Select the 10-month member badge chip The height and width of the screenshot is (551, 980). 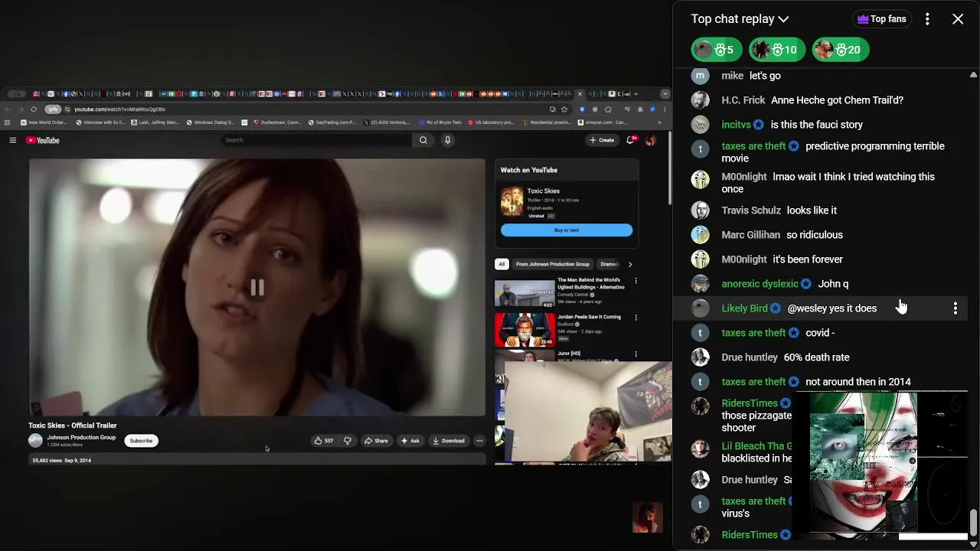pyautogui.click(x=776, y=50)
